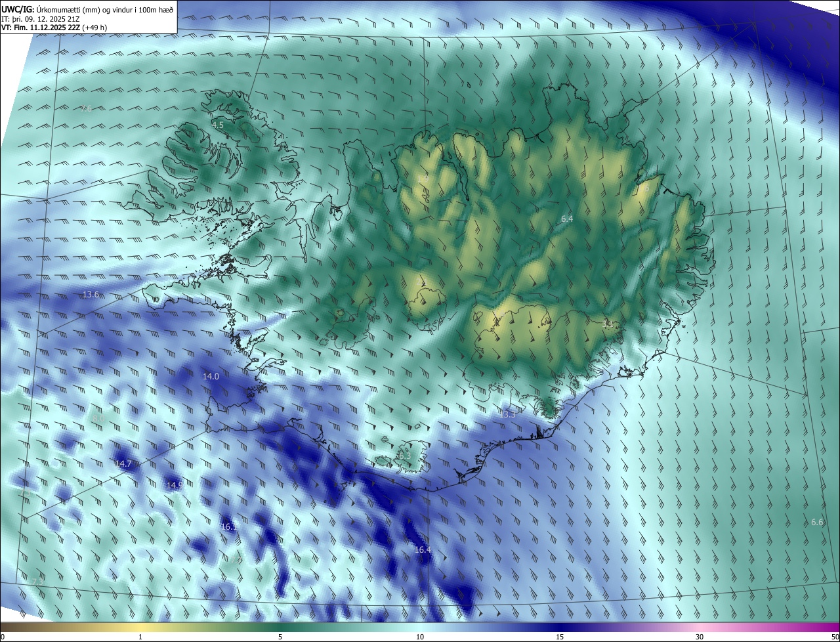This screenshot has width=840, height=642.
Task: Click the 50 tick on the color scale
Action: pos(835,637)
